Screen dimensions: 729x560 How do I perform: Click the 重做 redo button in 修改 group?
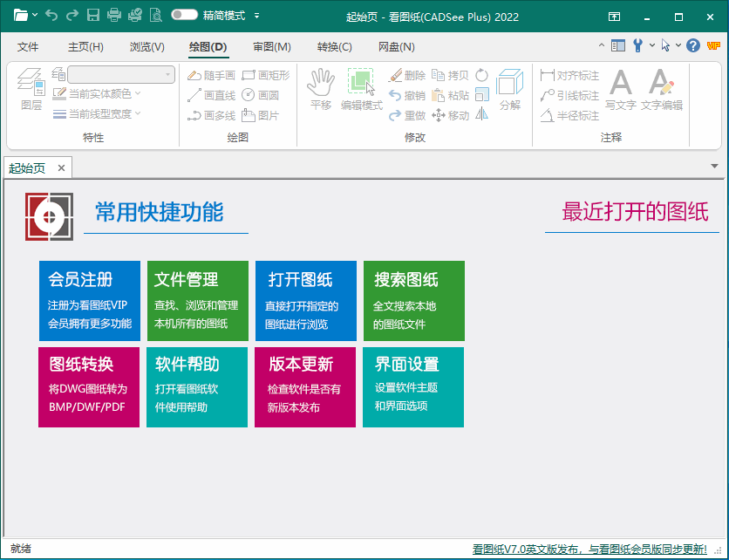[x=407, y=115]
